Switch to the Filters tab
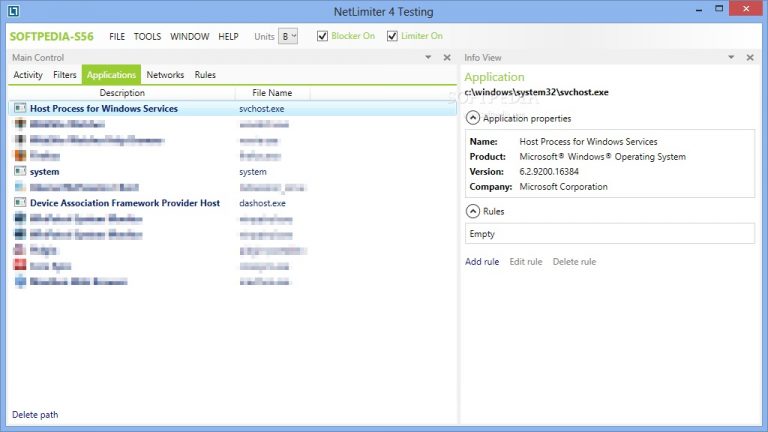The height and width of the screenshot is (432, 768). [64, 75]
